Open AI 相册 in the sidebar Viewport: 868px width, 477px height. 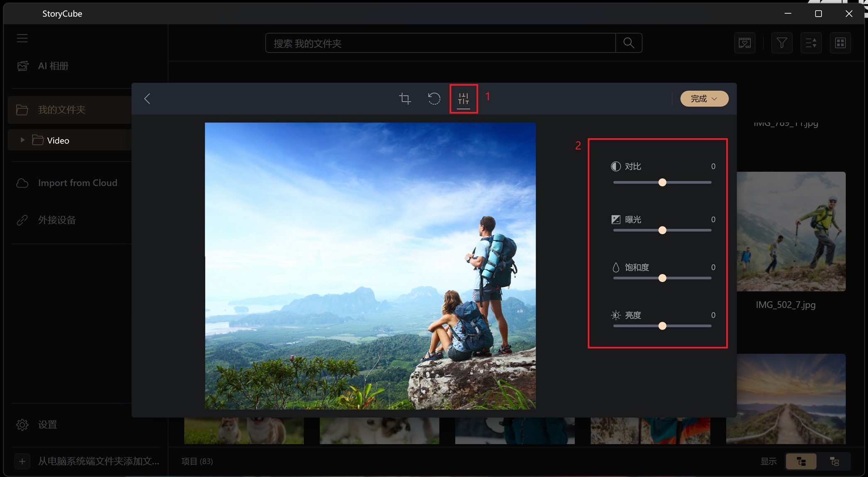53,66
